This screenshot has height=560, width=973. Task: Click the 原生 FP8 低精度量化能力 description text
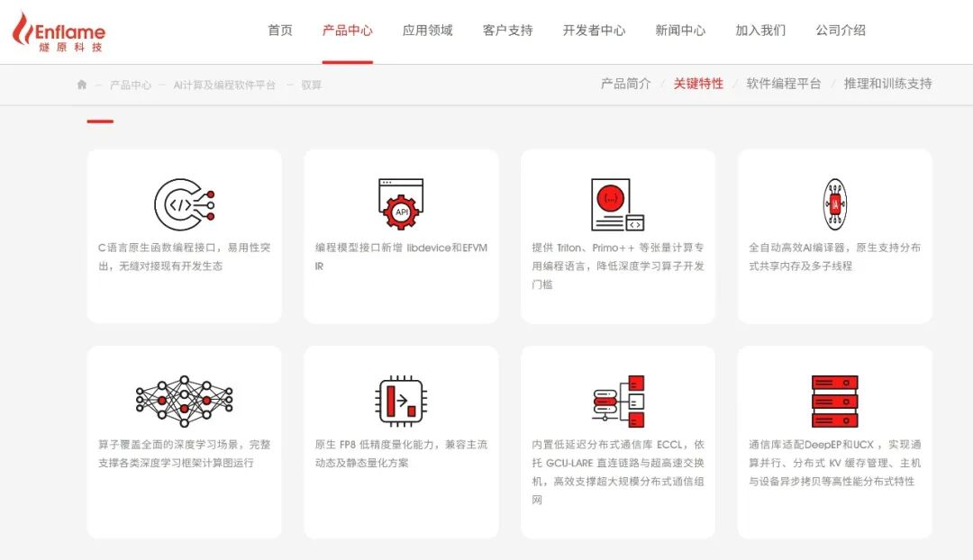pyautogui.click(x=401, y=454)
